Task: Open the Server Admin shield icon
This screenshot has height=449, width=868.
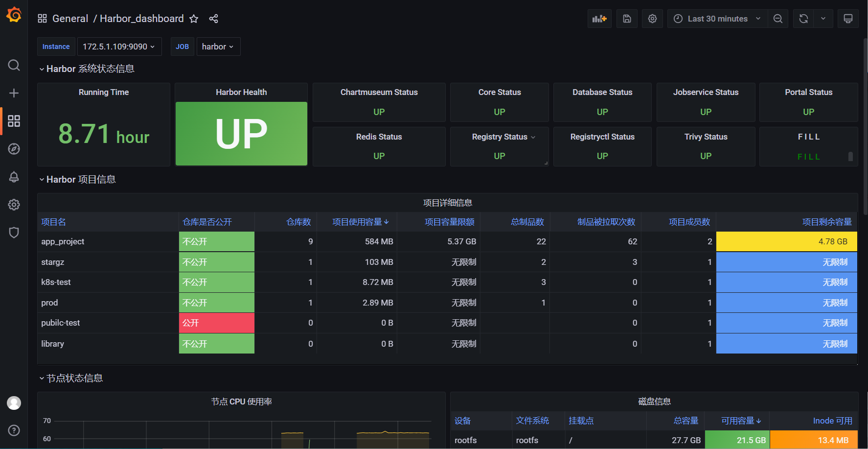Action: click(14, 233)
